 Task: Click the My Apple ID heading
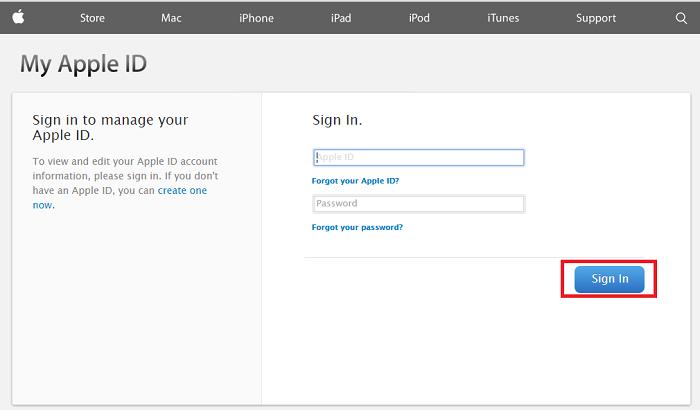[83, 64]
